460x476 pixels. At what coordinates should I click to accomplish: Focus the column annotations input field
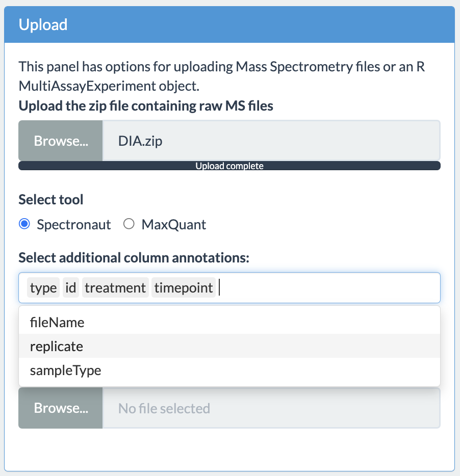328,287
